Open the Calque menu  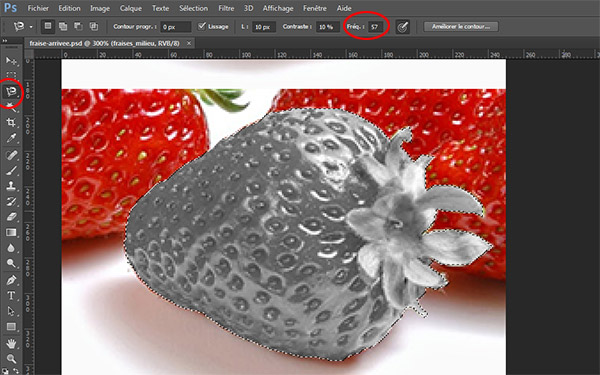click(130, 8)
